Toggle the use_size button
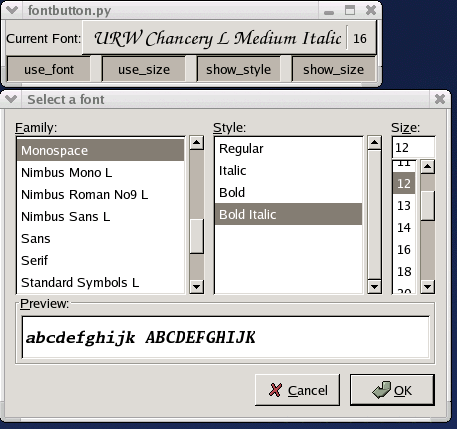 coord(144,69)
